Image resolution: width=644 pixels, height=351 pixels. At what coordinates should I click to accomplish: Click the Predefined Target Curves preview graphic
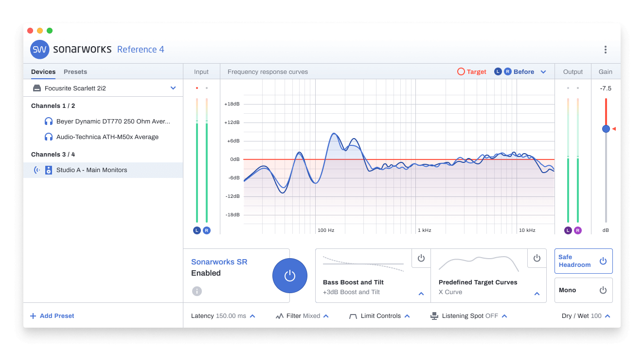479,264
